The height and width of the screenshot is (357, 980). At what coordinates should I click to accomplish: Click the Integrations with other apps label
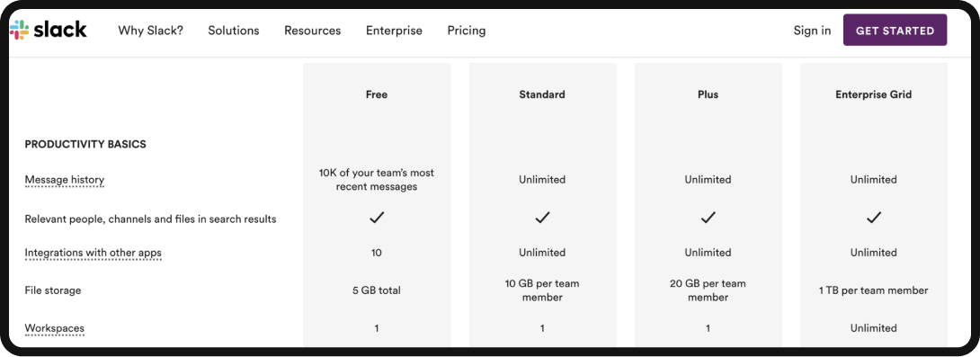94,254
